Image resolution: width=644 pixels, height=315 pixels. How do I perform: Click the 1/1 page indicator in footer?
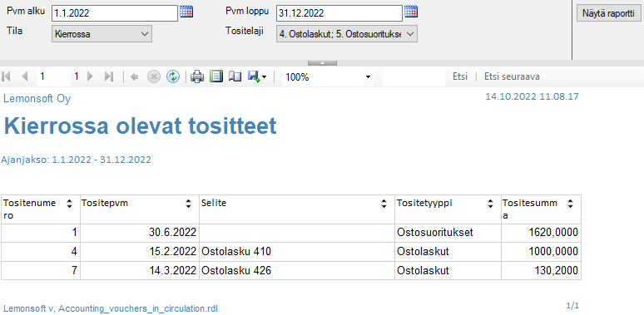pos(572,306)
